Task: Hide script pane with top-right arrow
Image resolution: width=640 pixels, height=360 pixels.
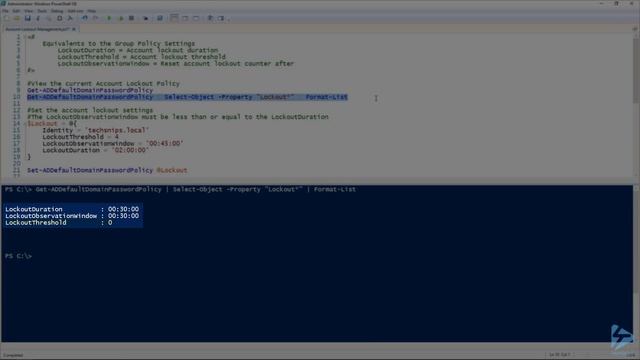Action: [635, 29]
